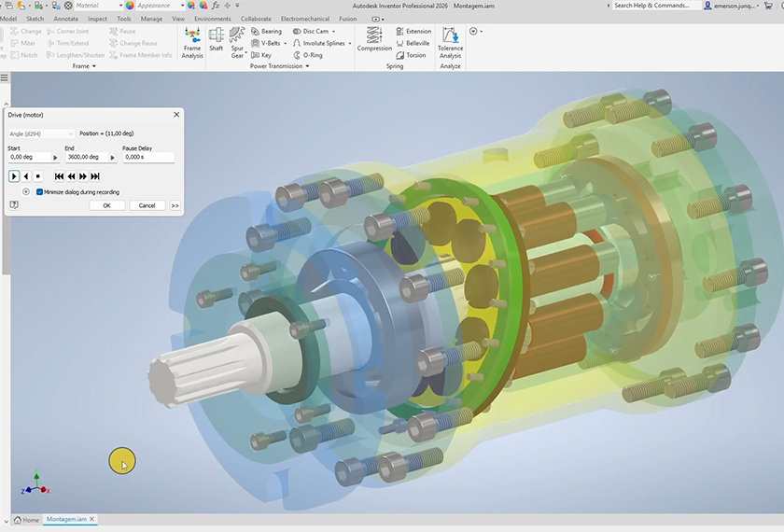Click the End angle input field

86,158
